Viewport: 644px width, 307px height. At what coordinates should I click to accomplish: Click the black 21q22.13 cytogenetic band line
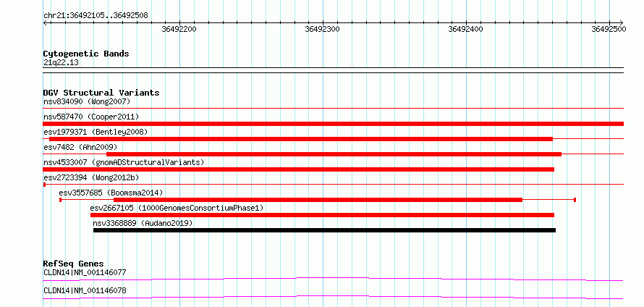[334, 70]
